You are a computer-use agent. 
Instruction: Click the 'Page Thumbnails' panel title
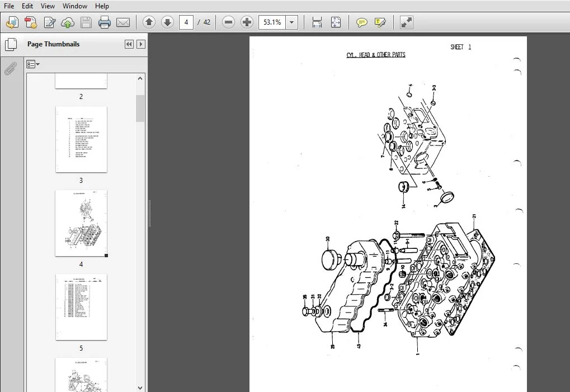(x=54, y=44)
